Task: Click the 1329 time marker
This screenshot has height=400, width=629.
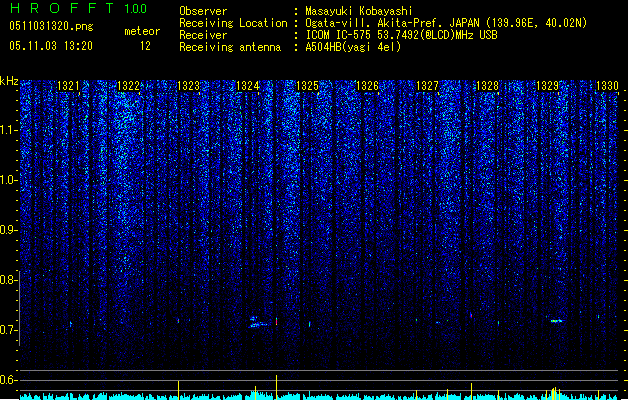Action: tap(547, 86)
